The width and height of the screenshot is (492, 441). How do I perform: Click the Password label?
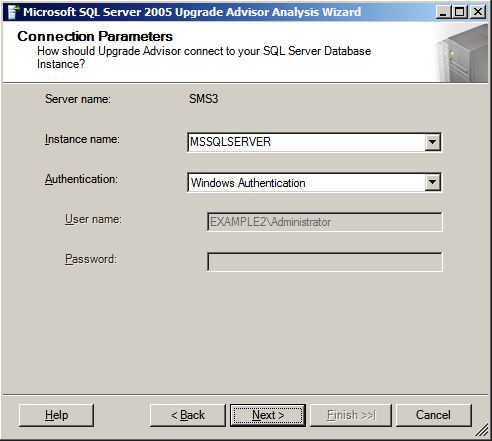click(x=91, y=259)
